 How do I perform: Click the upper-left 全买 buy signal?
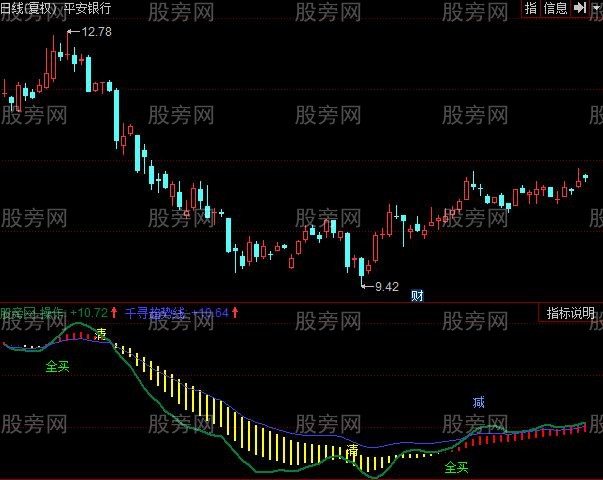pyautogui.click(x=57, y=367)
